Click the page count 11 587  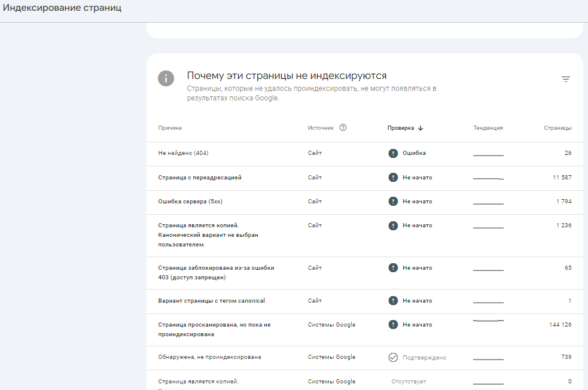[x=562, y=178]
